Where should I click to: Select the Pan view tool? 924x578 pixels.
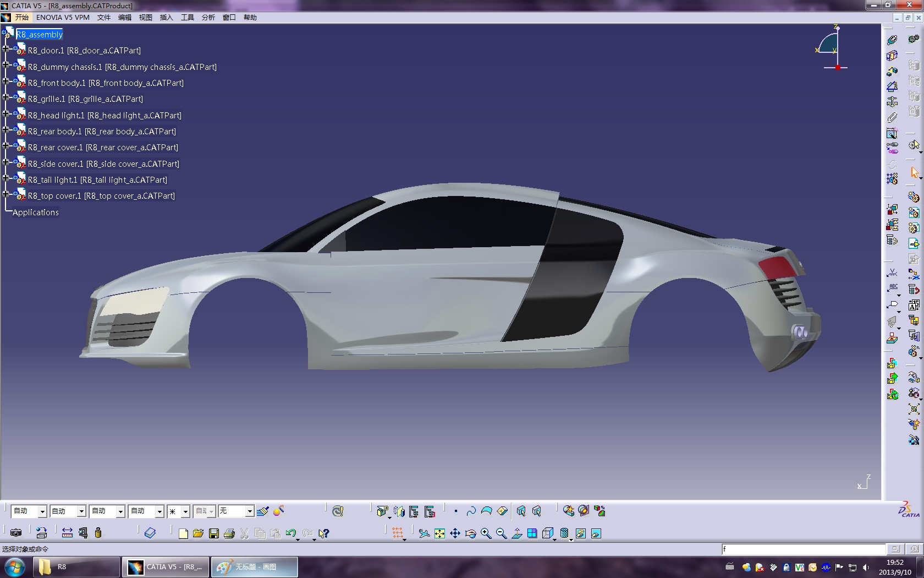(455, 533)
